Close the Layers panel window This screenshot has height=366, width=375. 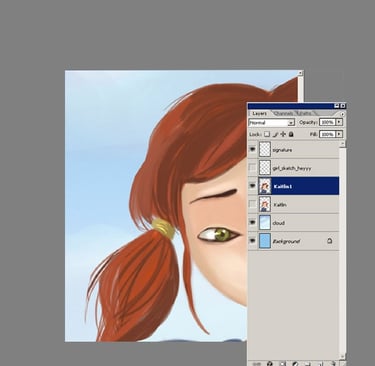tap(343, 106)
